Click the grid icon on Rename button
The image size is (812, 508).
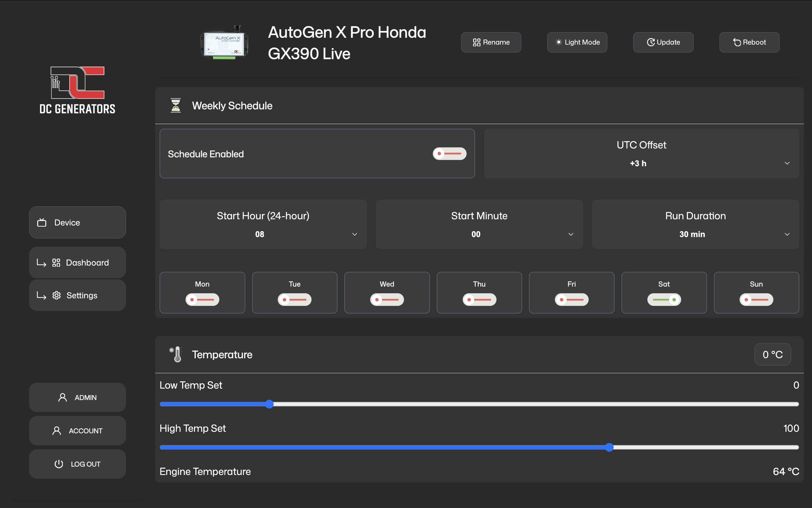[x=476, y=42]
